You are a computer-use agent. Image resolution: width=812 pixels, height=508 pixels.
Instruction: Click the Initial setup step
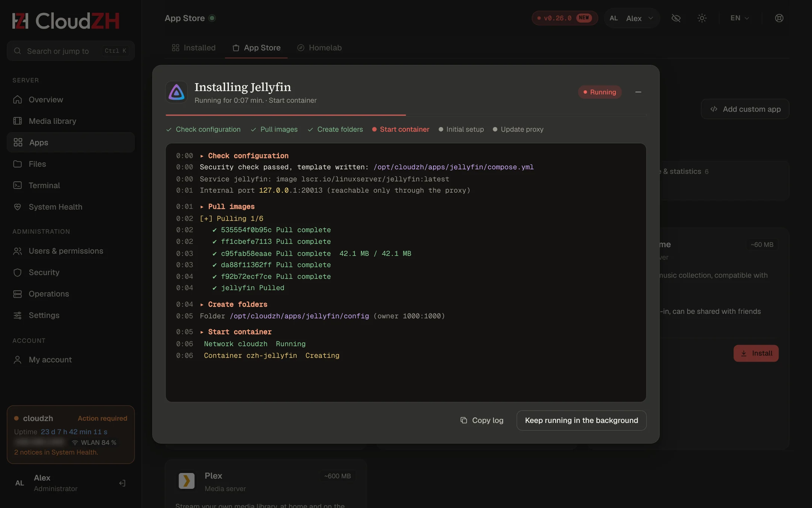pos(461,129)
